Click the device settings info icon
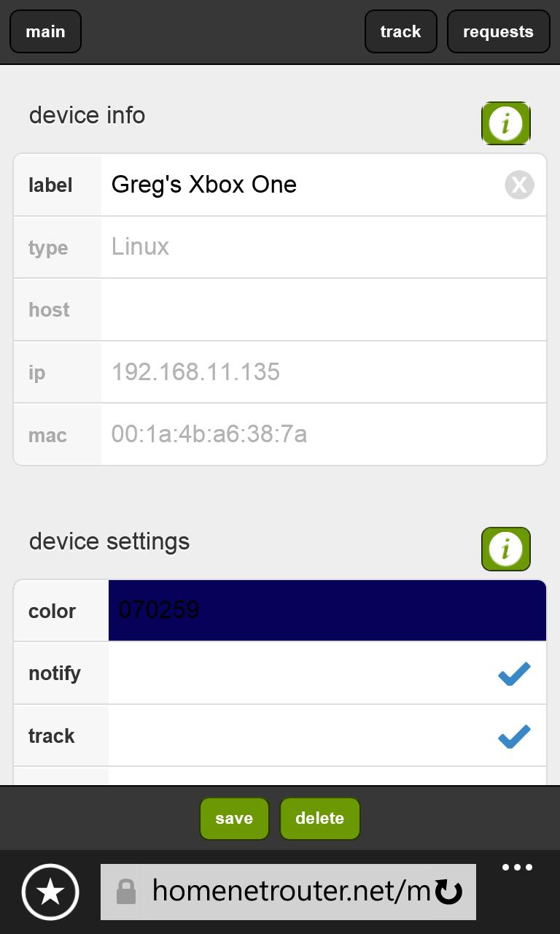 505,549
